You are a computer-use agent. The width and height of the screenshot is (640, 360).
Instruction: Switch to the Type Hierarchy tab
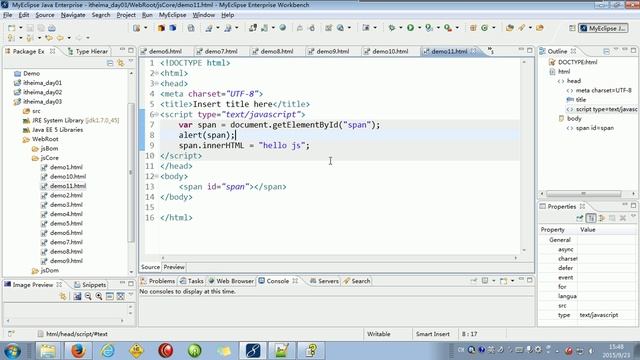[88, 51]
